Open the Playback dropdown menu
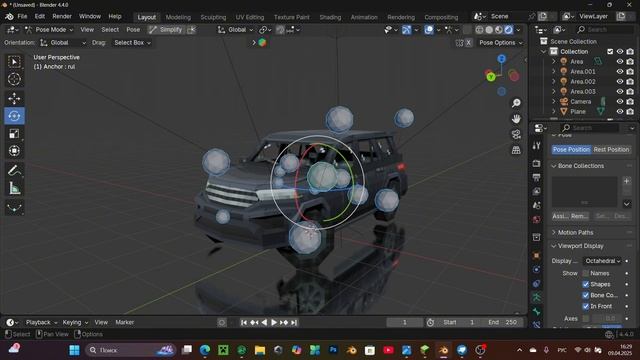Image resolution: width=640 pixels, height=360 pixels. click(41, 322)
